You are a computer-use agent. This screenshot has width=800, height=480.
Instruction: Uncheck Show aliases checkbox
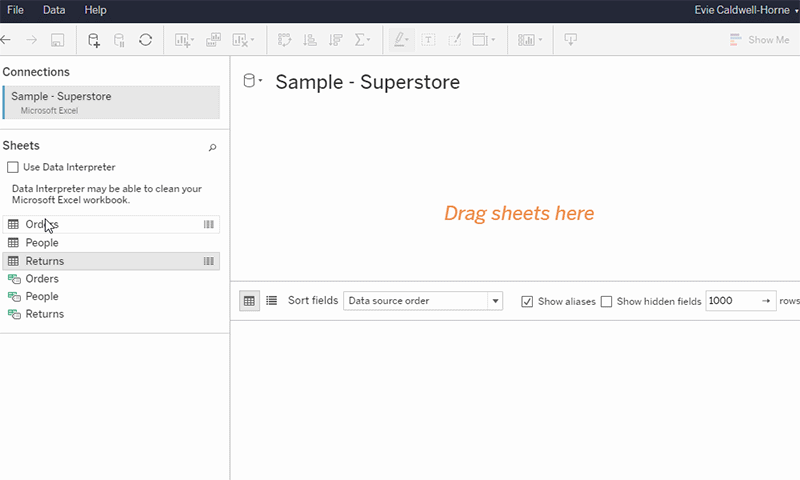click(x=527, y=301)
